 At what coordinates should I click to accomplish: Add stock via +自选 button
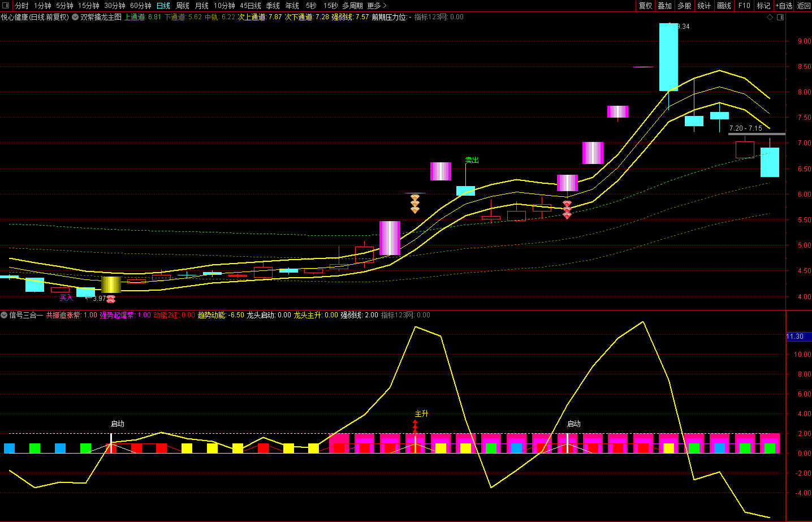pyautogui.click(x=784, y=6)
